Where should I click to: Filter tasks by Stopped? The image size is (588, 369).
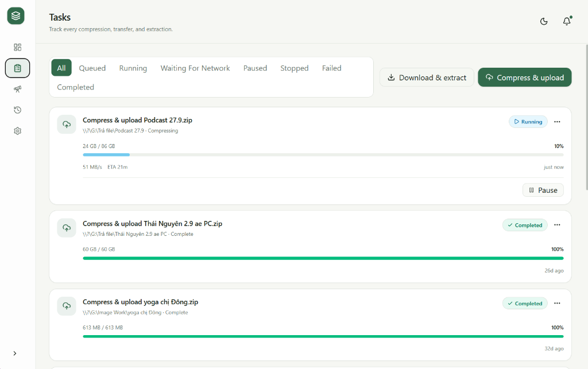point(295,68)
